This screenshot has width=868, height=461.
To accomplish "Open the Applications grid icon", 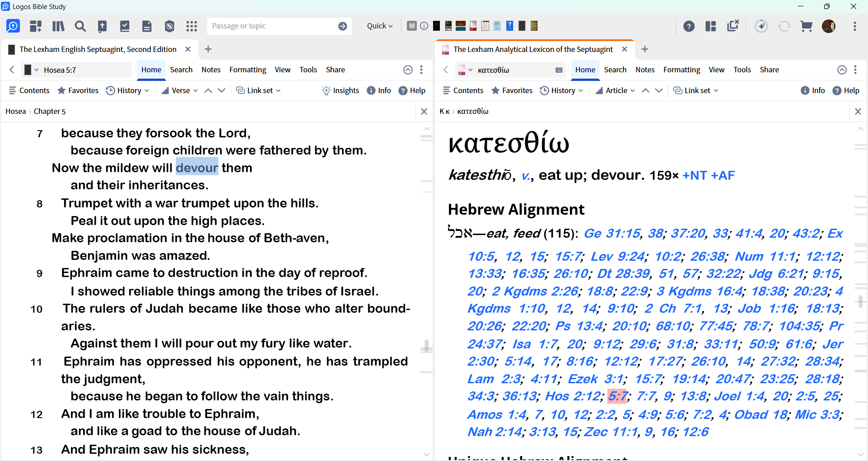I will [x=192, y=26].
